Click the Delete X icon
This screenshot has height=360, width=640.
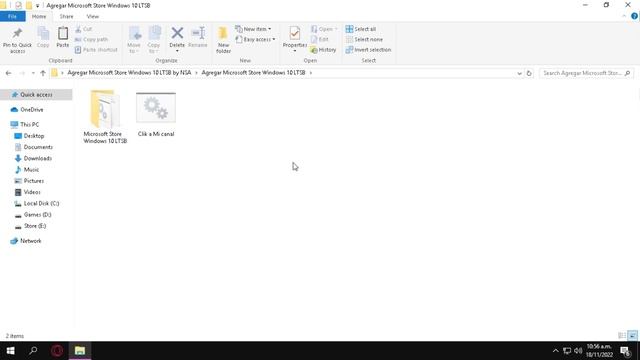(x=177, y=33)
